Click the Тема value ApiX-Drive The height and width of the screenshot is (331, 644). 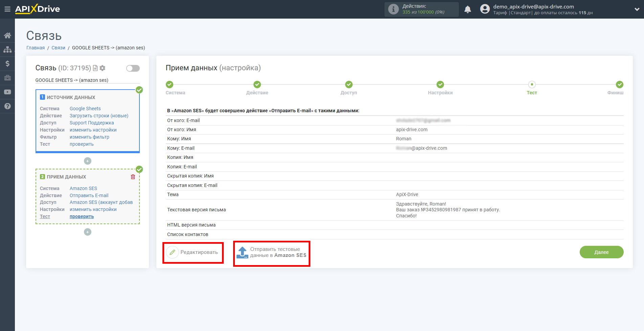pos(407,194)
